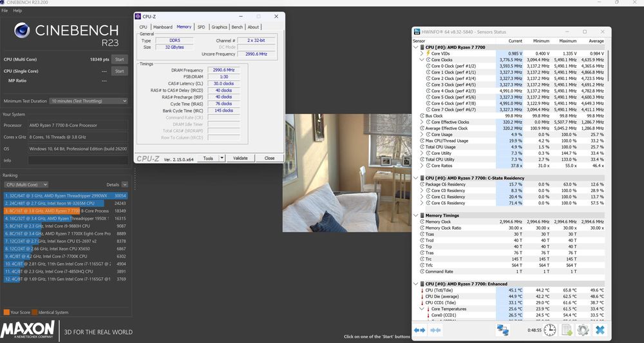
Task: Click the Average column header in HWiNFO
Action: (596, 41)
